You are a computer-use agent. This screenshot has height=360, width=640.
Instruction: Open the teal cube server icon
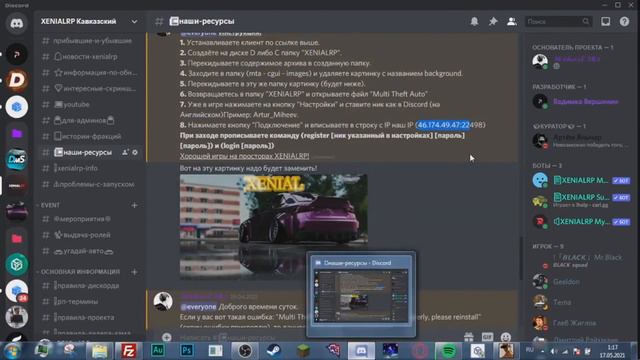[17, 264]
